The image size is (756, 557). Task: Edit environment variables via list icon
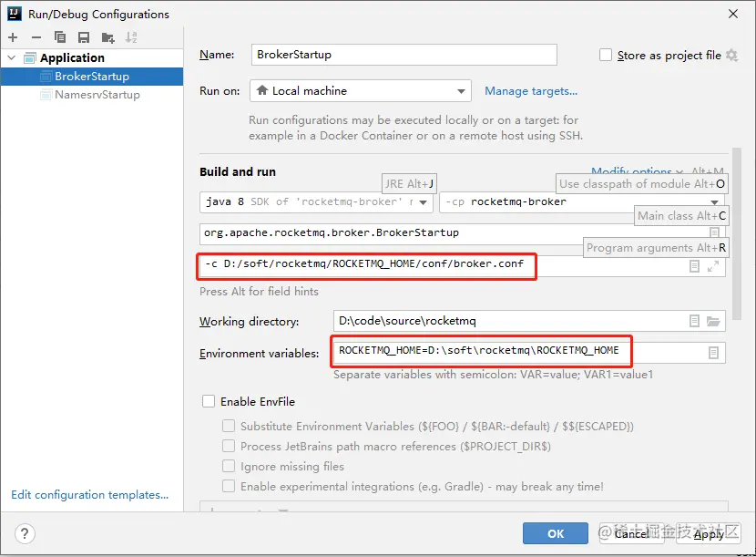point(713,353)
